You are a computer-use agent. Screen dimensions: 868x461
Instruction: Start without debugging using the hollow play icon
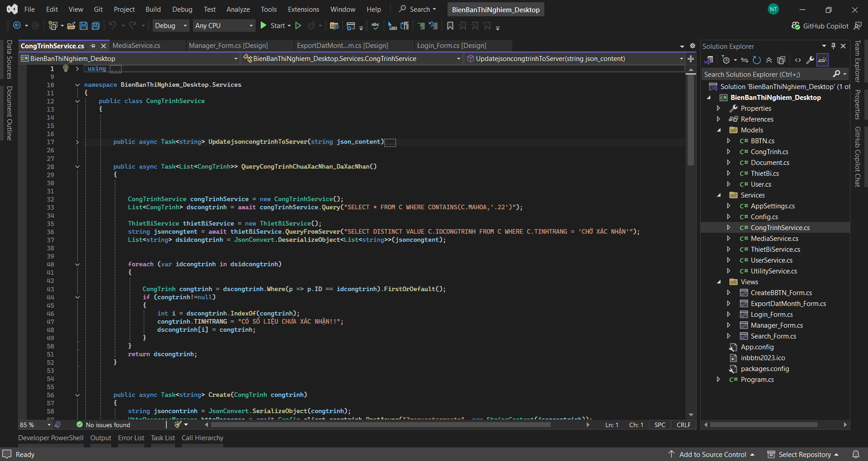click(x=298, y=26)
